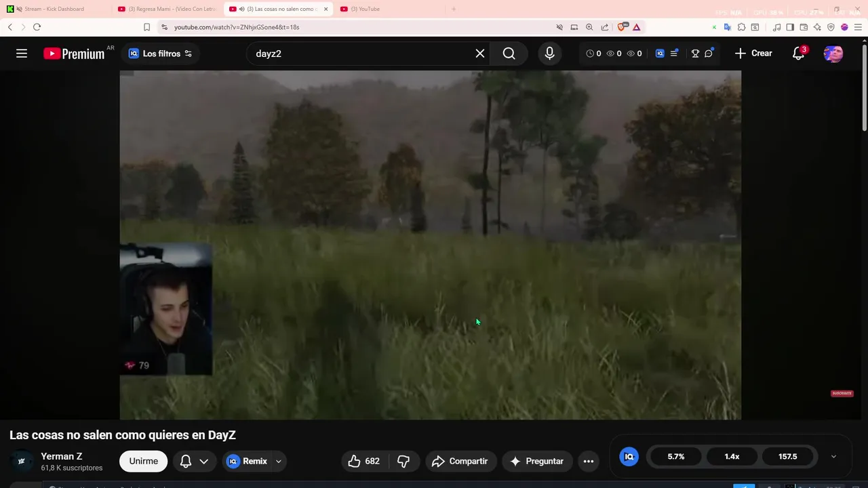This screenshot has width=868, height=488.
Task: Select the video title text
Action: 123,435
